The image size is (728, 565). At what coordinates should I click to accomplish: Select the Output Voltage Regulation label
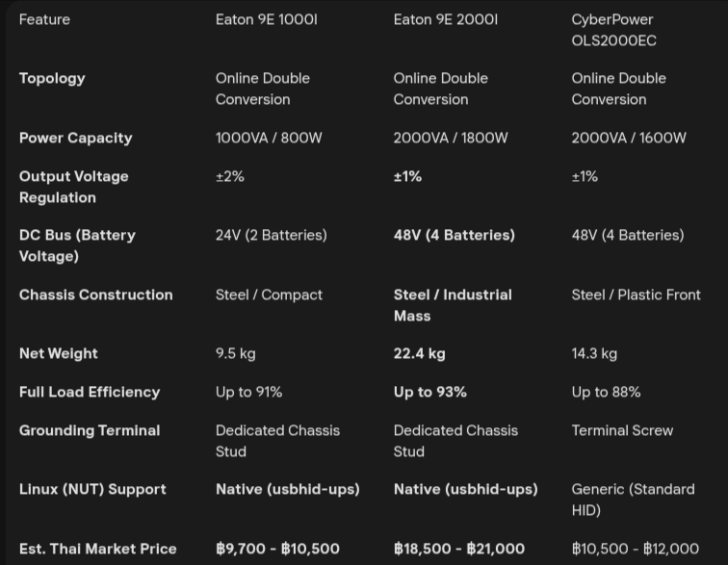pyautogui.click(x=73, y=187)
